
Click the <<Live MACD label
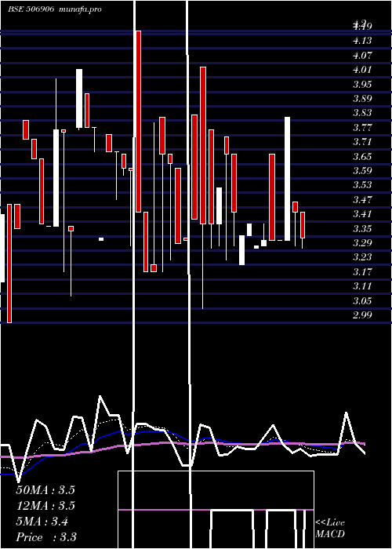330,529
